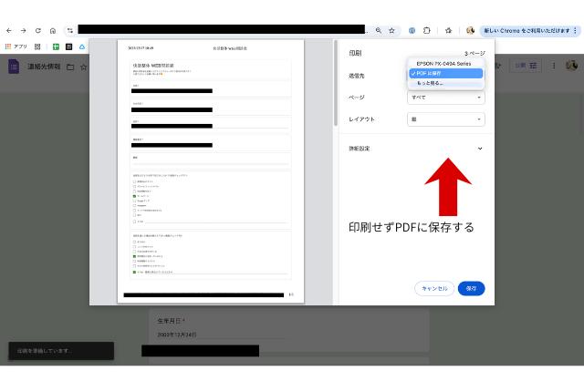
Task: Open the Forms three-dot more menu
Action: pyautogui.click(x=554, y=66)
